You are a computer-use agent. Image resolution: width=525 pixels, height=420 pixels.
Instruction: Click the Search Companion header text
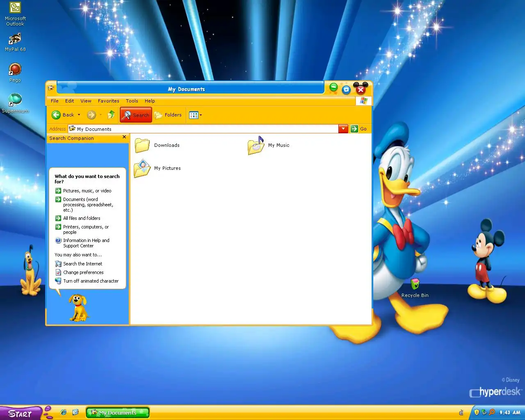point(71,138)
